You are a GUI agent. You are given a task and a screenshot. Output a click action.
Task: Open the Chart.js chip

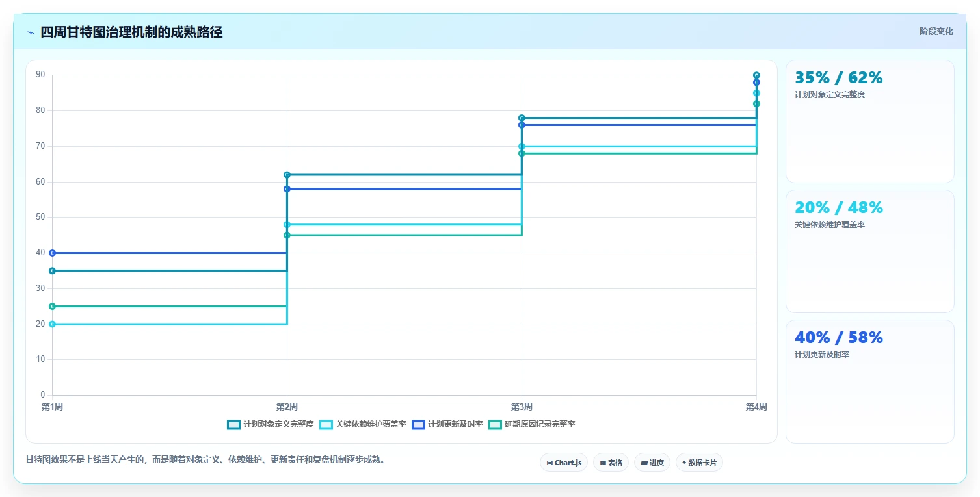(564, 463)
